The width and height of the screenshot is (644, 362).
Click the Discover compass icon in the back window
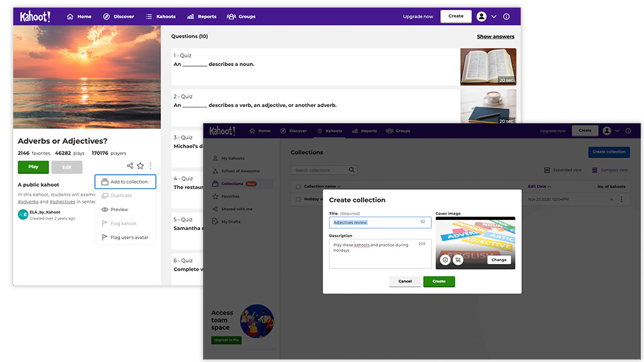pyautogui.click(x=106, y=16)
